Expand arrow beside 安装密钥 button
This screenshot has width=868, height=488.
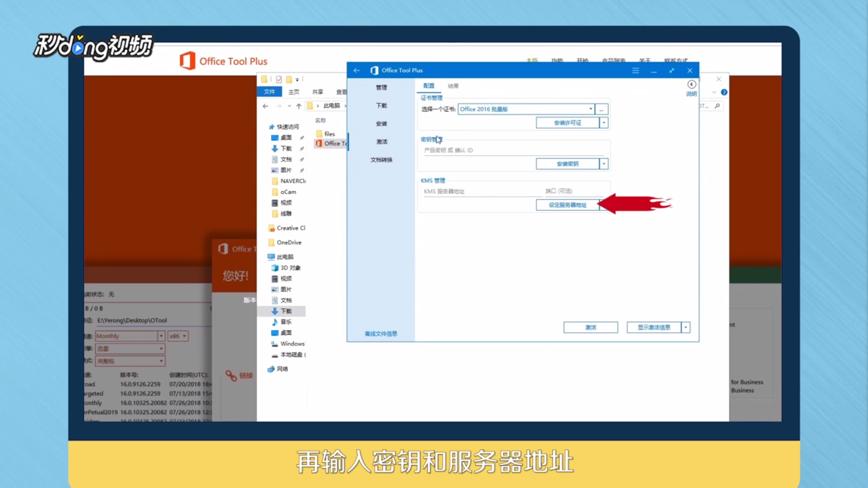(604, 164)
